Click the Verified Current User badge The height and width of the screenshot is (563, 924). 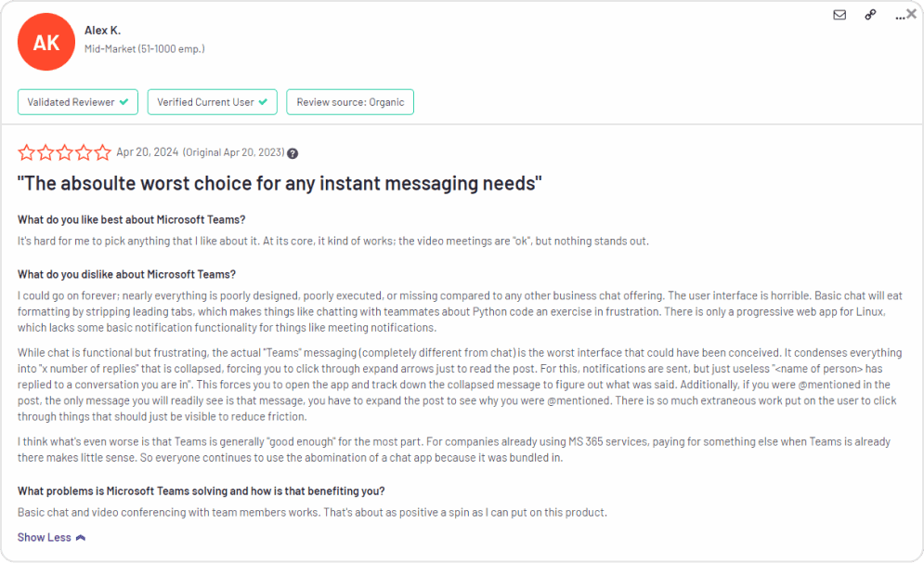click(212, 102)
